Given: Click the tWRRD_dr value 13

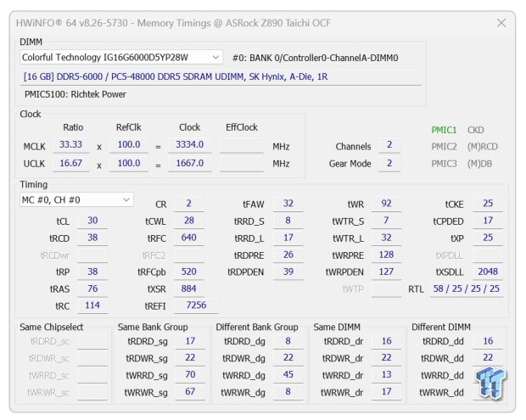Looking at the screenshot, I should [x=387, y=375].
